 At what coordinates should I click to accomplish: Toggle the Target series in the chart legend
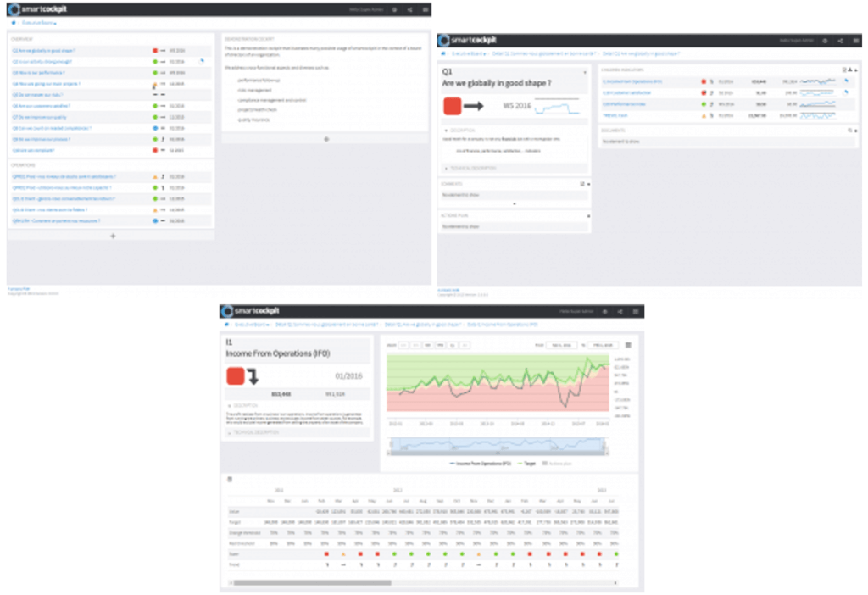526,464
